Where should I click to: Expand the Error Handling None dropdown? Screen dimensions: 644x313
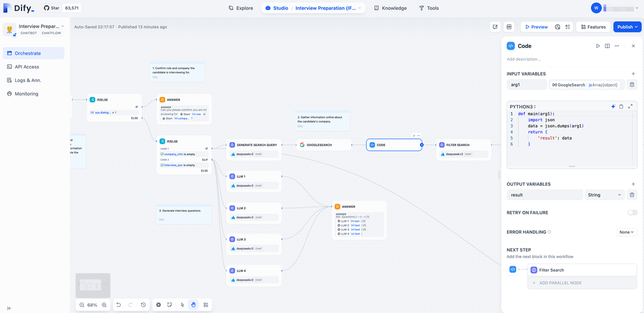pyautogui.click(x=627, y=232)
